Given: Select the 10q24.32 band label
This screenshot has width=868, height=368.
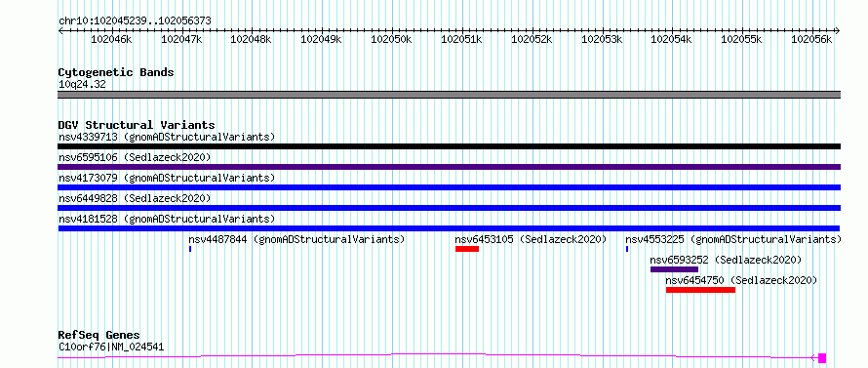Looking at the screenshot, I should point(82,85).
